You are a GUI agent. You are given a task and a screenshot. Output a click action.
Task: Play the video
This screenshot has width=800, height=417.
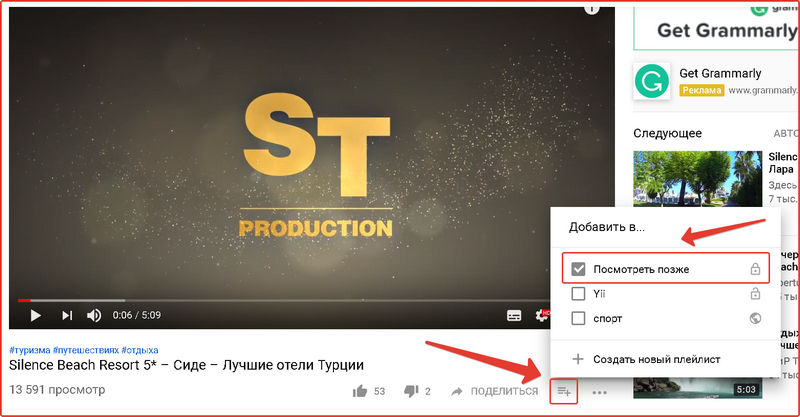tap(35, 315)
